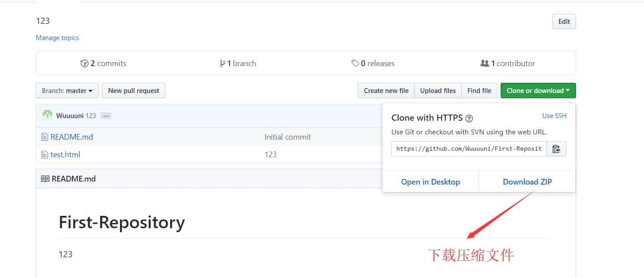Image resolution: width=644 pixels, height=278 pixels.
Task: Click the Edit description button
Action: [564, 22]
